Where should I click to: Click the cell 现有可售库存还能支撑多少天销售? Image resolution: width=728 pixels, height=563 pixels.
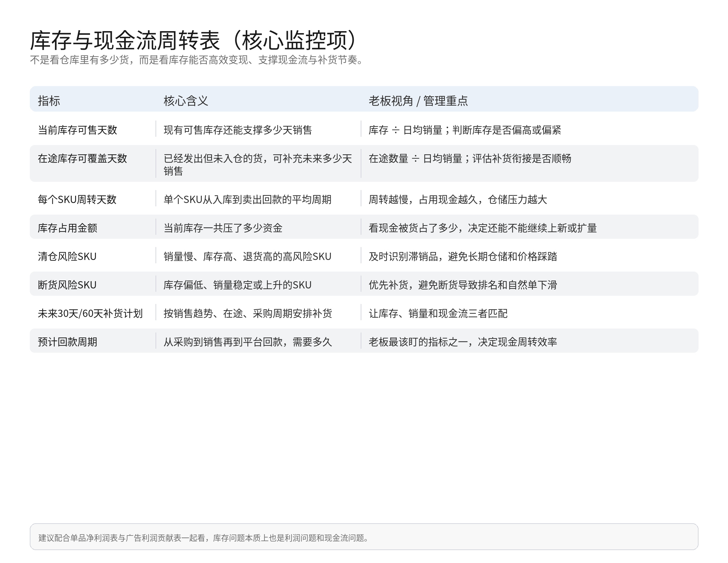click(238, 130)
